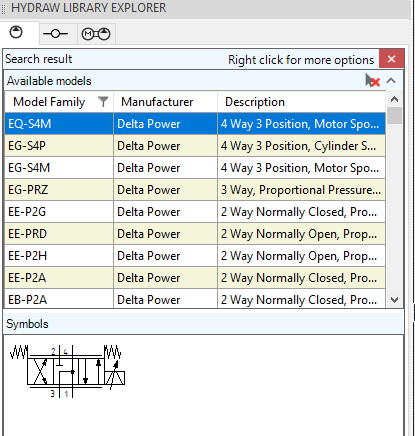Image resolution: width=415 pixels, height=436 pixels.
Task: Collapse the Available models section
Action: pos(391,81)
